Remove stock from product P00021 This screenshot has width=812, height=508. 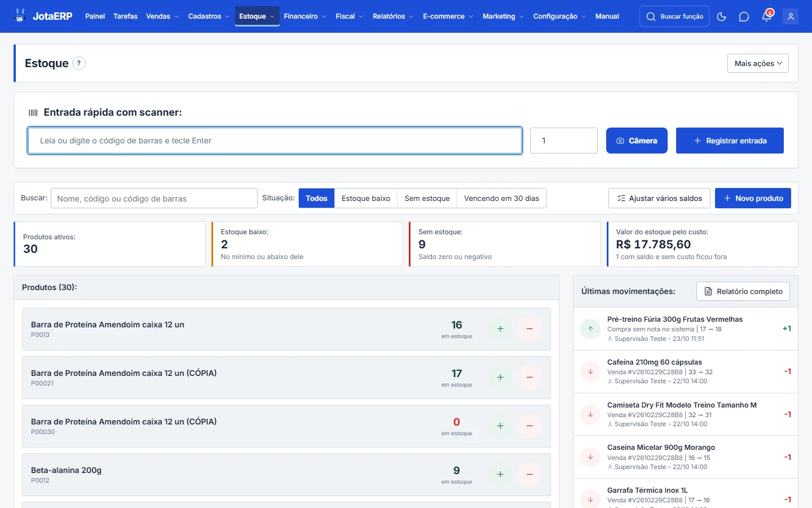click(529, 378)
